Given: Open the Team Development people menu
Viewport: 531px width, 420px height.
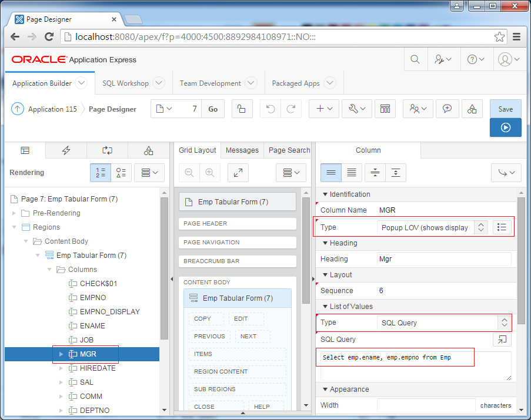Looking at the screenshot, I should [x=418, y=109].
